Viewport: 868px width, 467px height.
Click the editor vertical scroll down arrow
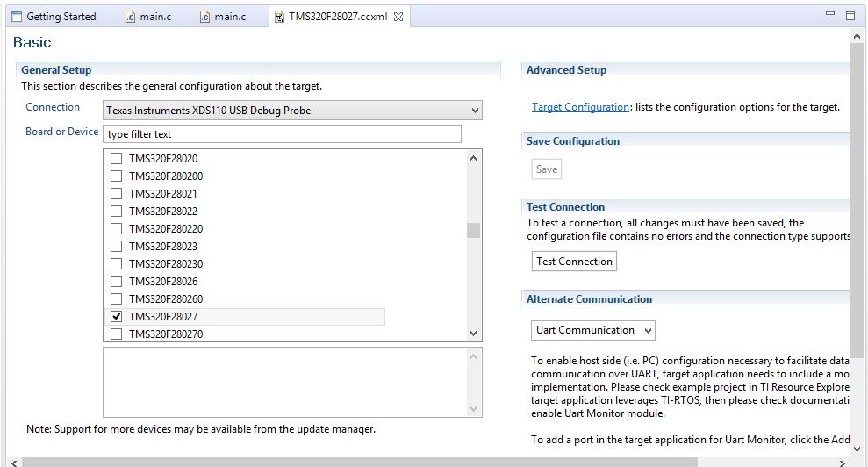coord(857,449)
